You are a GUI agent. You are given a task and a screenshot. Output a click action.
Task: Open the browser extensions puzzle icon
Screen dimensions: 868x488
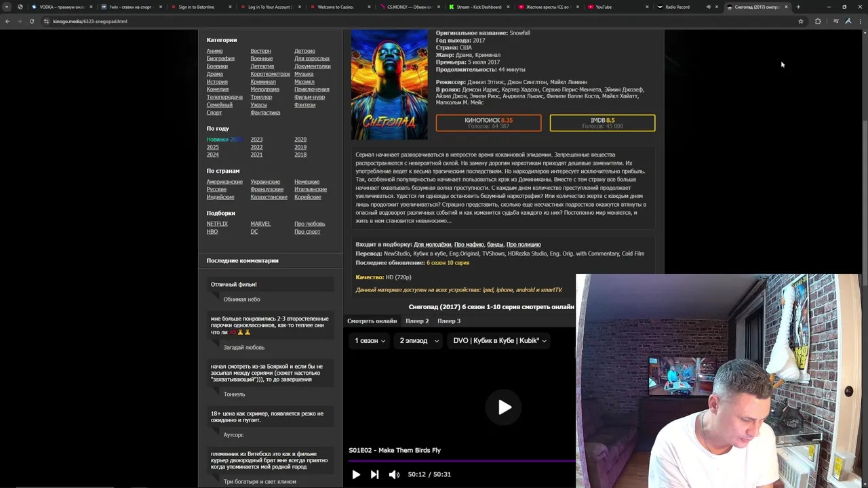click(x=818, y=21)
